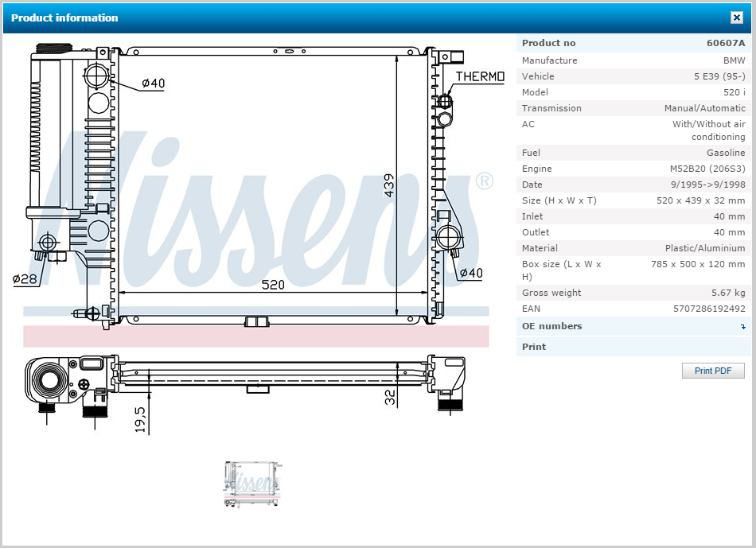The width and height of the screenshot is (756, 548).
Task: Click the Gasoline fuel value
Action: (x=726, y=153)
